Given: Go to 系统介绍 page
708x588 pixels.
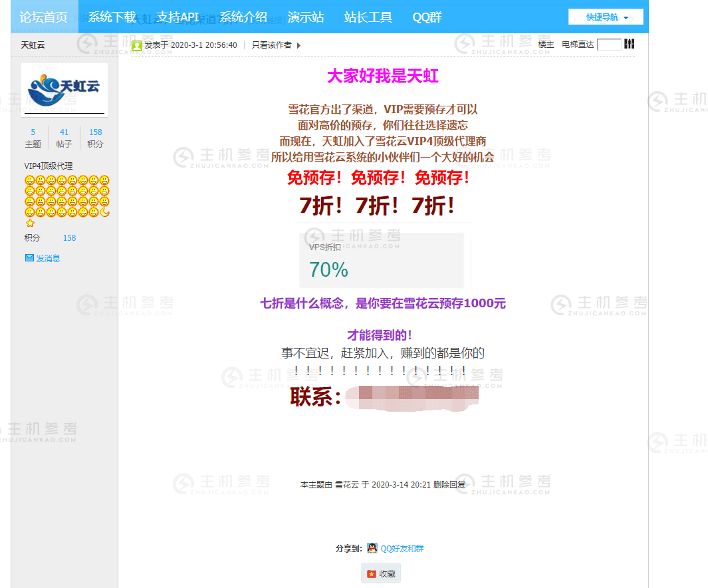Looking at the screenshot, I should (243, 17).
